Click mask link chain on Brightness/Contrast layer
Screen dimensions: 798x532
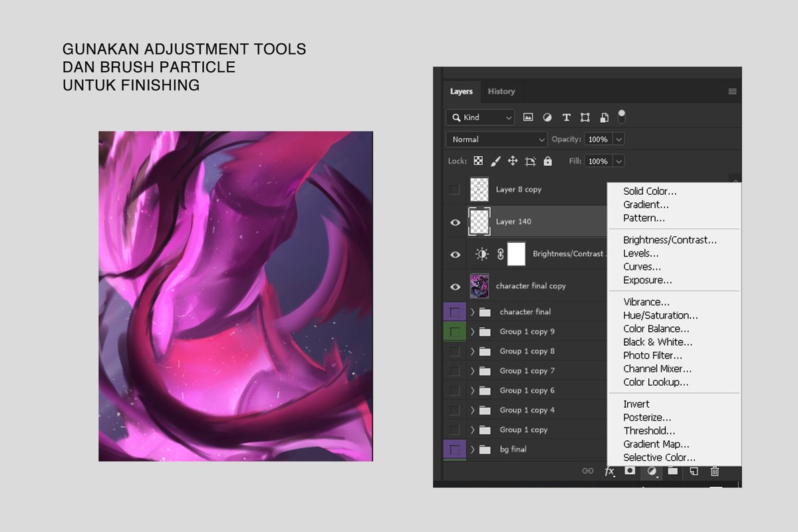tap(501, 254)
